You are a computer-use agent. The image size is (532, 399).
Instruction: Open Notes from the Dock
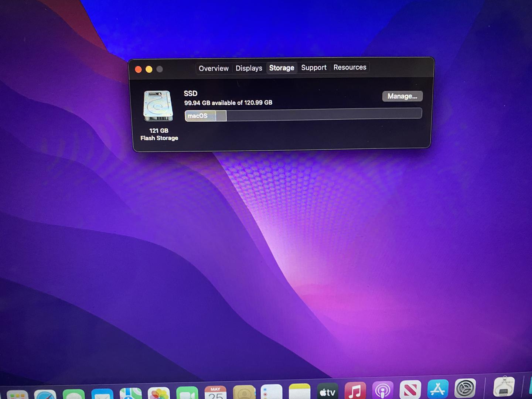pyautogui.click(x=300, y=391)
